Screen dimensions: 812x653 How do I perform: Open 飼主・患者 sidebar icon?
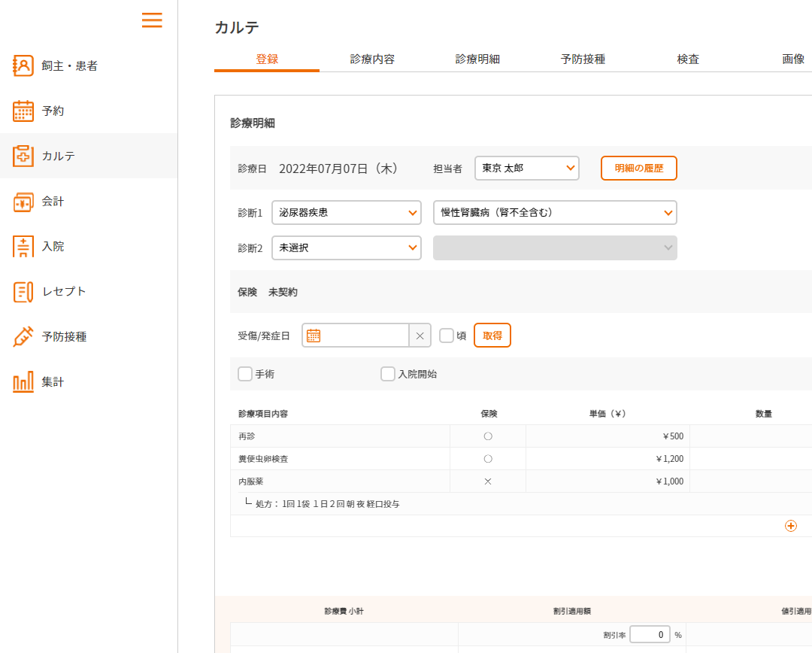click(23, 65)
